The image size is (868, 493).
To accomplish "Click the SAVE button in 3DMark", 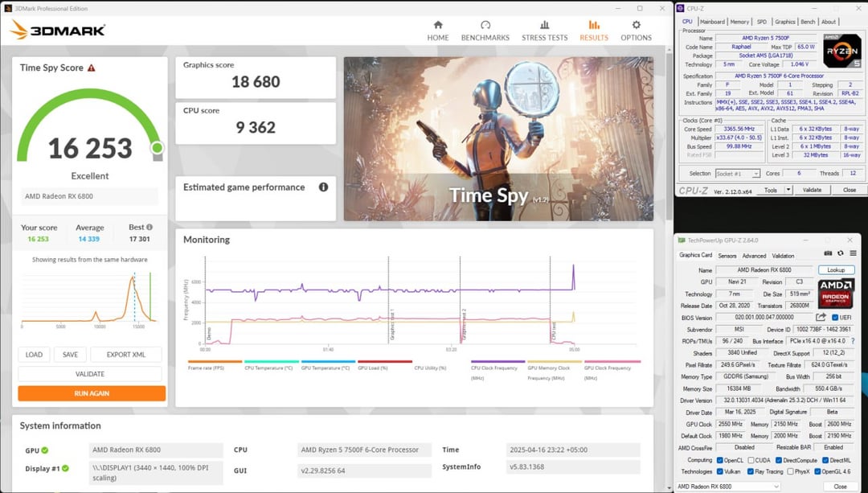I will click(70, 355).
